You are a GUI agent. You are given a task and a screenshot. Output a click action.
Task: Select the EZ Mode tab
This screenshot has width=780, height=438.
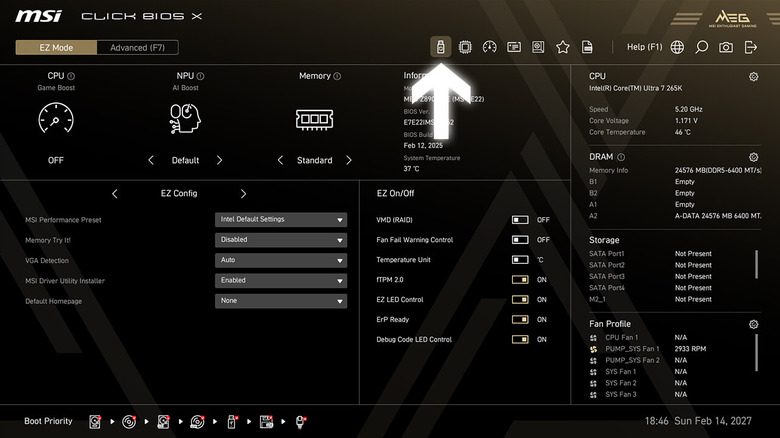click(x=56, y=47)
